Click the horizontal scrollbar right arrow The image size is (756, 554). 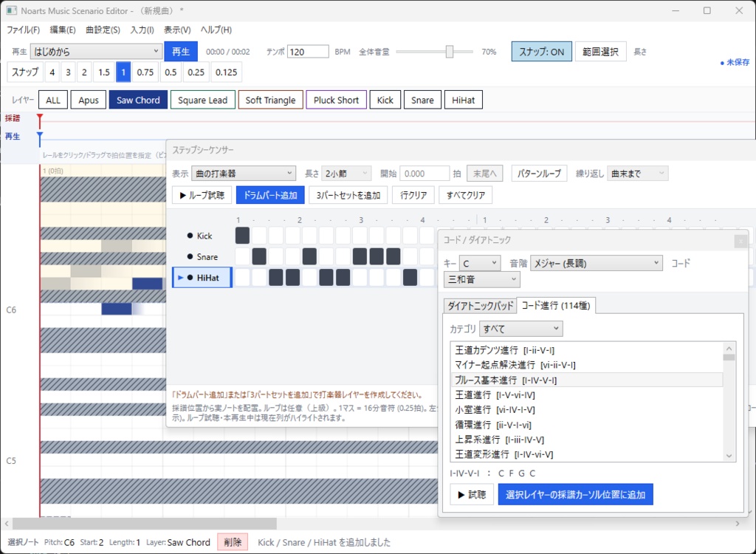tap(738, 523)
